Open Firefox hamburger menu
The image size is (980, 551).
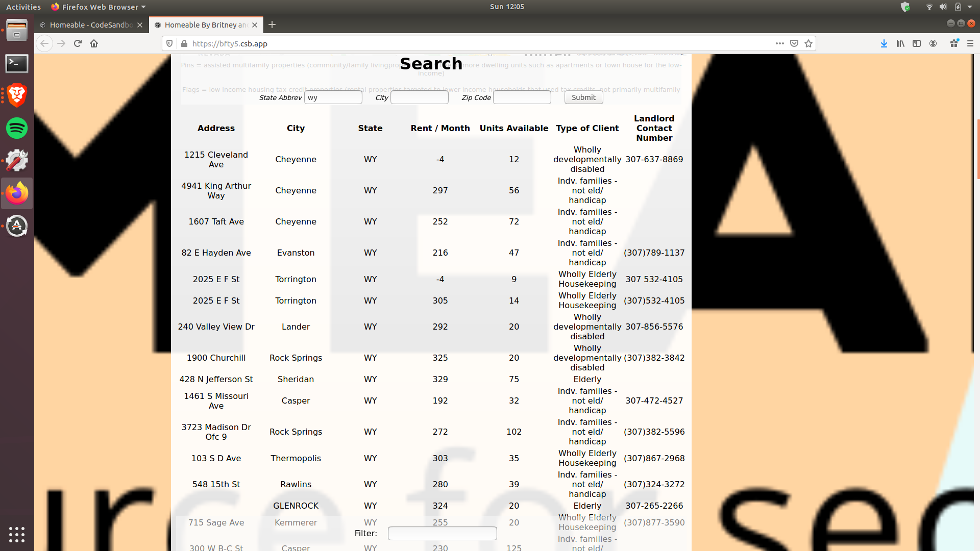coord(970,43)
